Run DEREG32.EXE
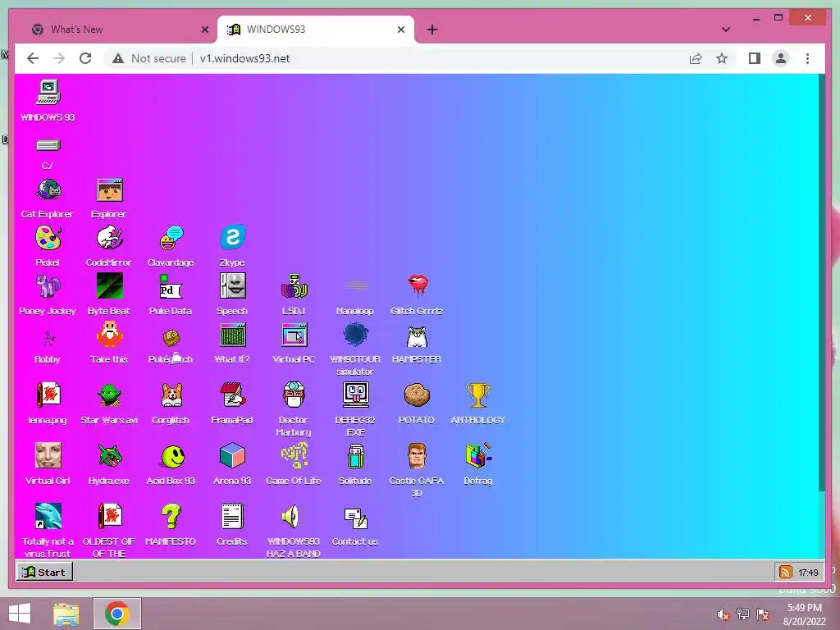This screenshot has width=840, height=630. pyautogui.click(x=355, y=395)
